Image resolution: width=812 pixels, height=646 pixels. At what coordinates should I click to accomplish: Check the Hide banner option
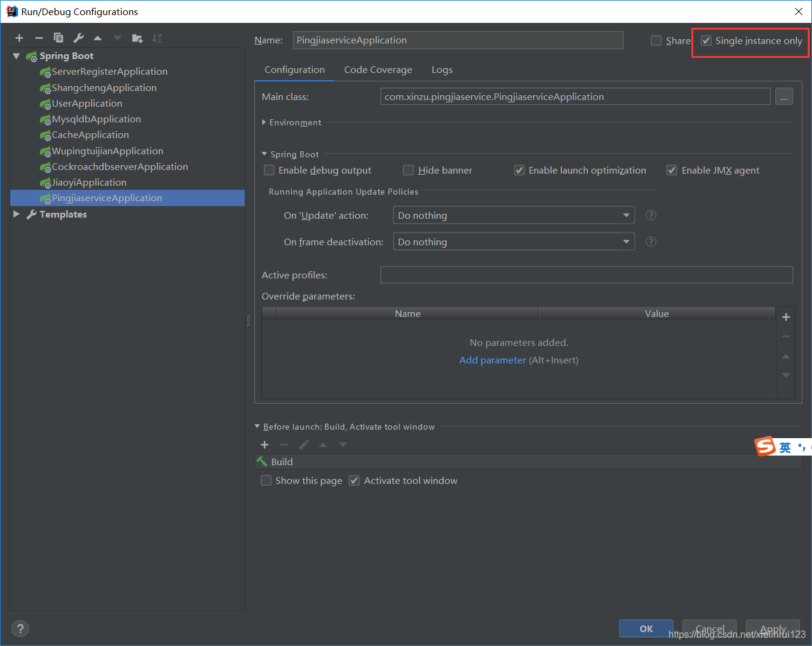coord(409,171)
